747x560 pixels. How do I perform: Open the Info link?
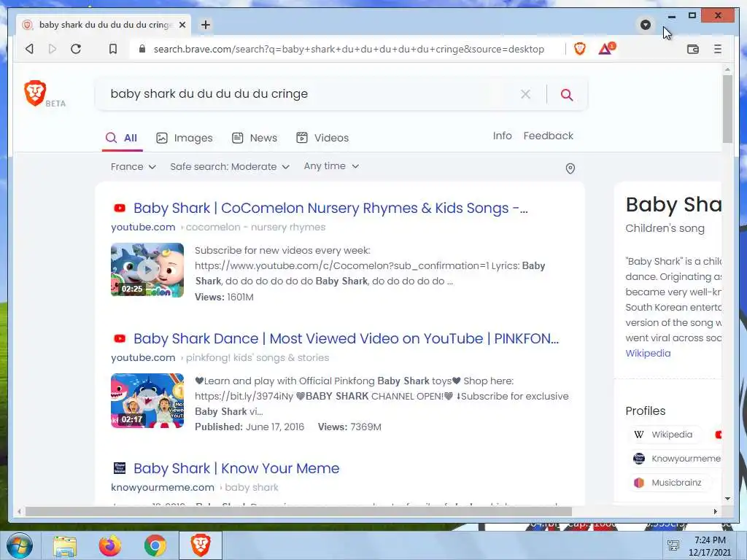[502, 136]
